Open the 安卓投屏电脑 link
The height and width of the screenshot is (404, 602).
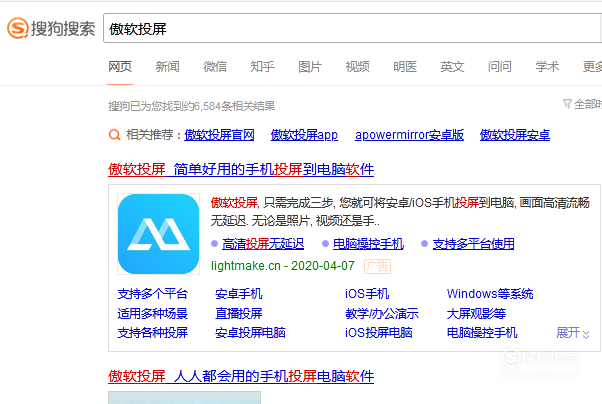250,333
